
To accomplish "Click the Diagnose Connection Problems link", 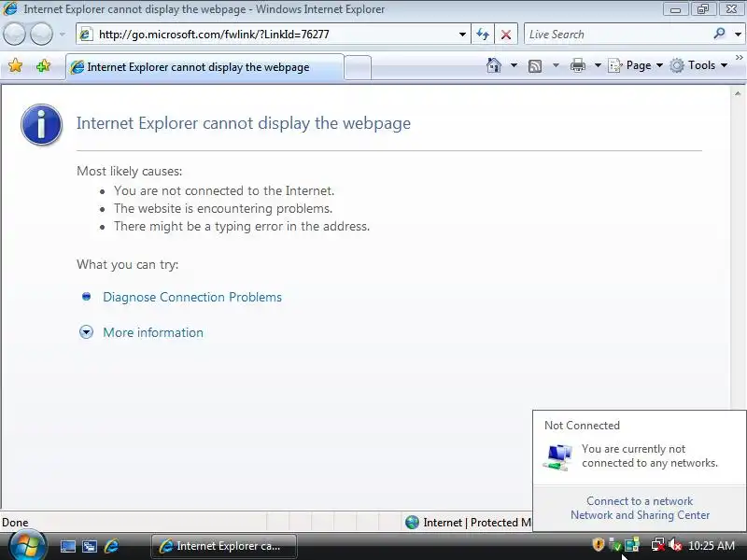I will pyautogui.click(x=192, y=297).
